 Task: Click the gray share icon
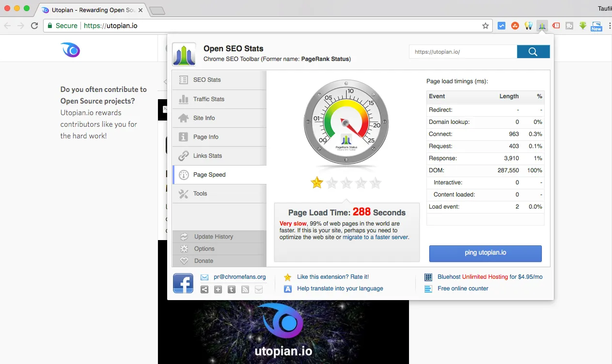(x=204, y=289)
